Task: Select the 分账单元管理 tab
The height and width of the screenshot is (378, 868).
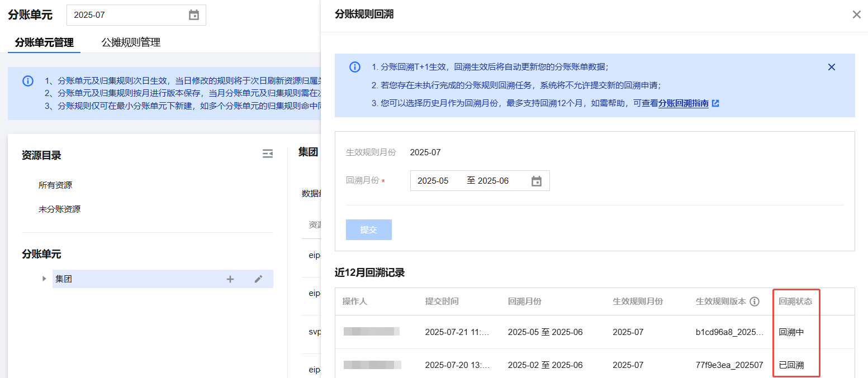Action: [x=44, y=42]
